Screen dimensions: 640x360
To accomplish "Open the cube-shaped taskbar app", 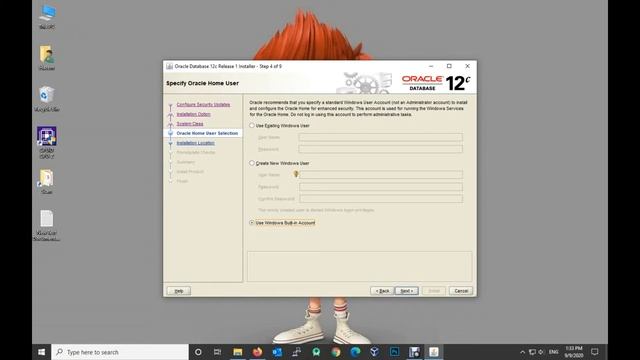I will pos(375,352).
